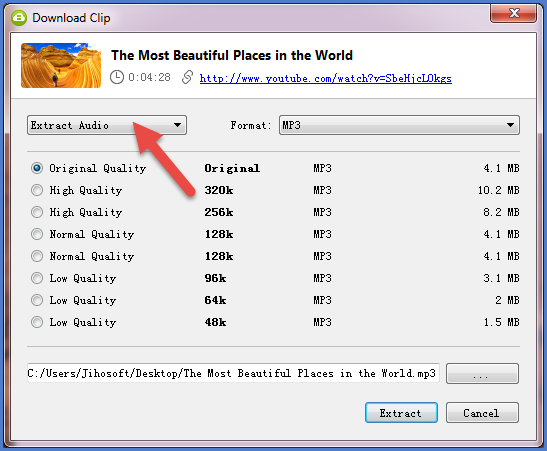Click the Cancel button
547x451 pixels.
482,413
